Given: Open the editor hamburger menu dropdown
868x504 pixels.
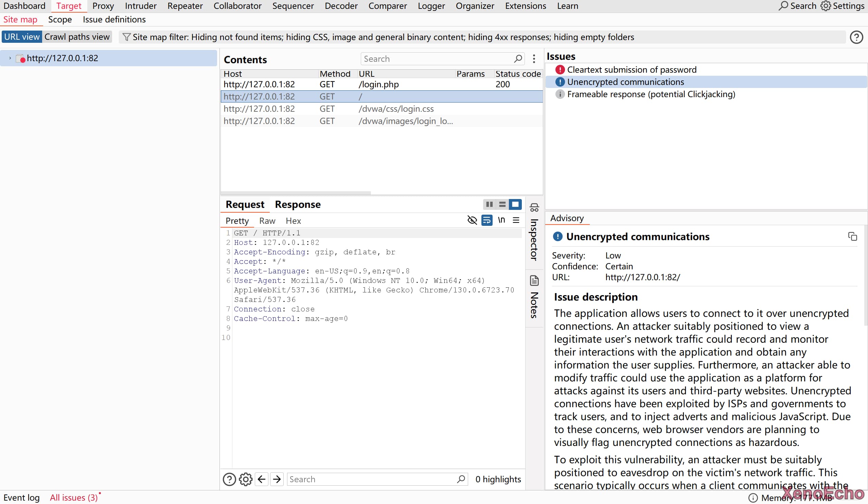Looking at the screenshot, I should (516, 220).
